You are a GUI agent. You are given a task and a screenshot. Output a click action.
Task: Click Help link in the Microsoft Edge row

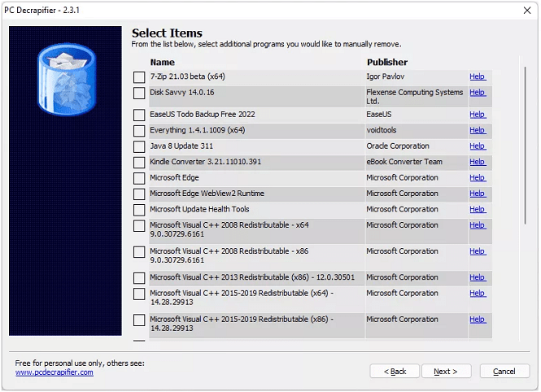pyautogui.click(x=478, y=178)
